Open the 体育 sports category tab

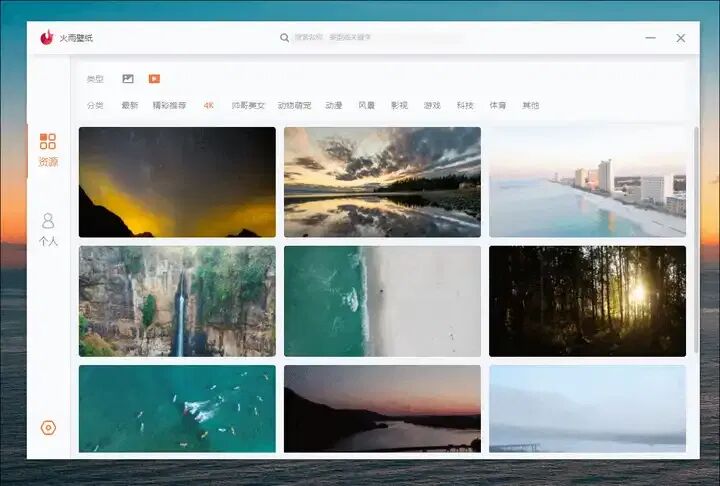point(498,105)
